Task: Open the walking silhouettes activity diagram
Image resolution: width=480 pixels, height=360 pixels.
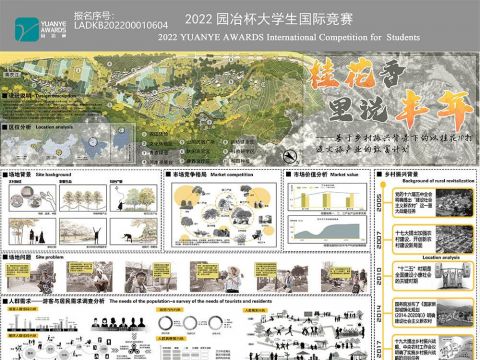Action: (x=305, y=335)
